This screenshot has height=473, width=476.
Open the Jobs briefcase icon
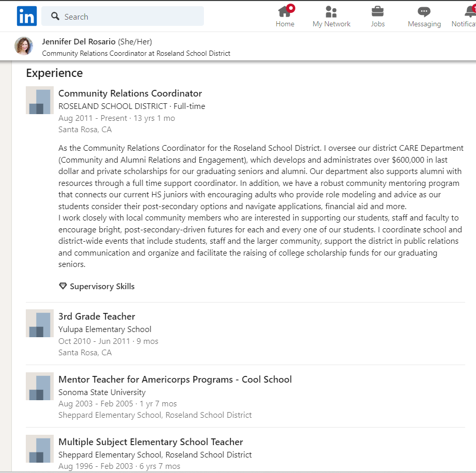pyautogui.click(x=377, y=11)
